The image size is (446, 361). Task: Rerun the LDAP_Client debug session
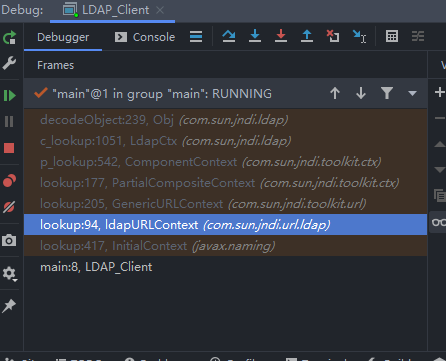(9, 37)
